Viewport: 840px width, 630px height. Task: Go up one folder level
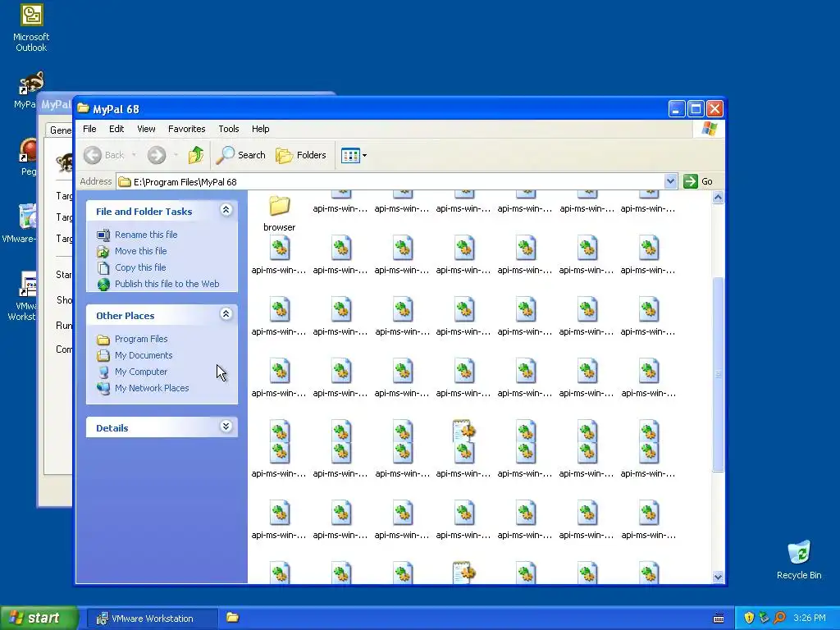[x=195, y=155]
